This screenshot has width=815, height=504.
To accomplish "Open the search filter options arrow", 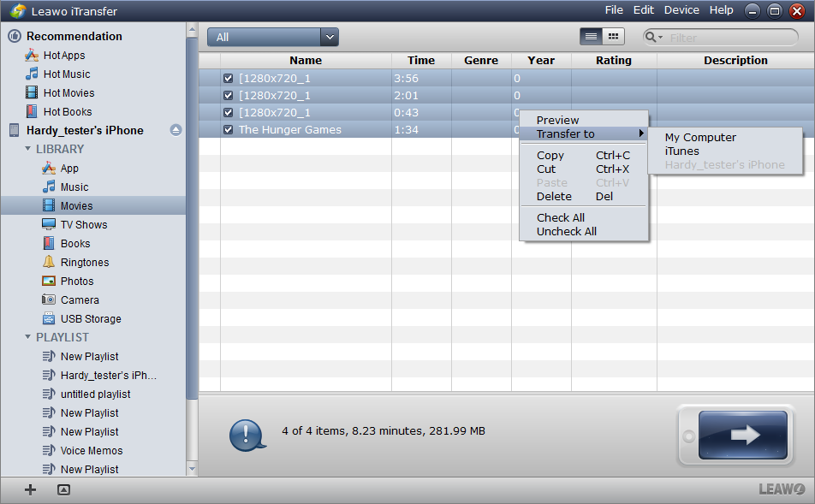I will [661, 38].
